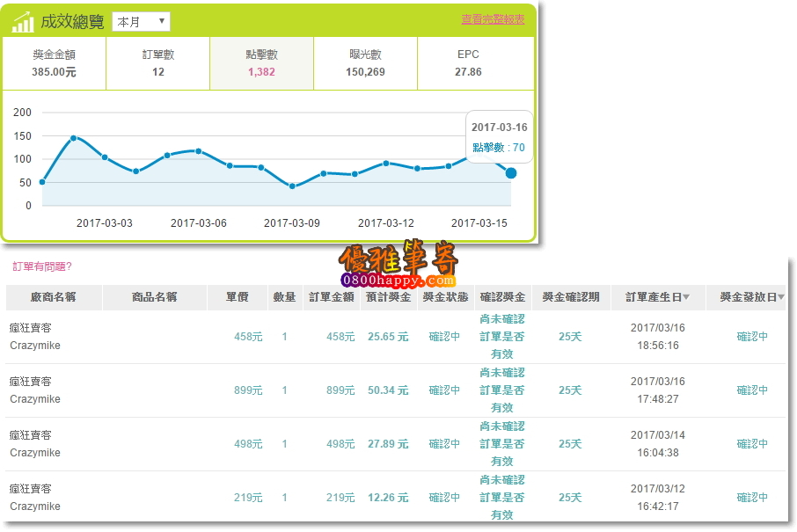Select the 獎金金額 metric tab
Screen dimensions: 797x532
click(54, 63)
